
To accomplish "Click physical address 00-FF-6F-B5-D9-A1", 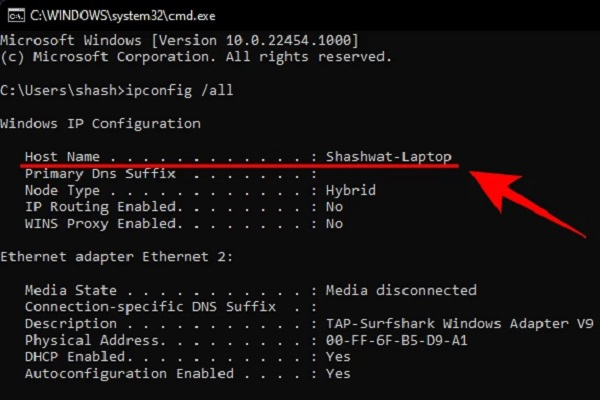I will [397, 340].
